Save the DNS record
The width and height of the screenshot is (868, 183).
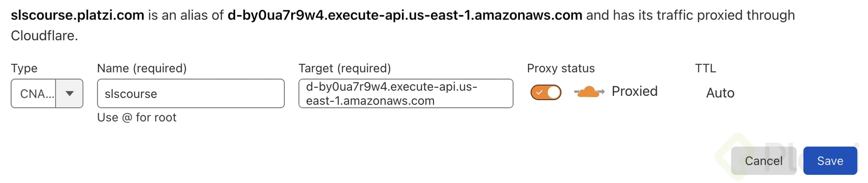click(x=830, y=161)
